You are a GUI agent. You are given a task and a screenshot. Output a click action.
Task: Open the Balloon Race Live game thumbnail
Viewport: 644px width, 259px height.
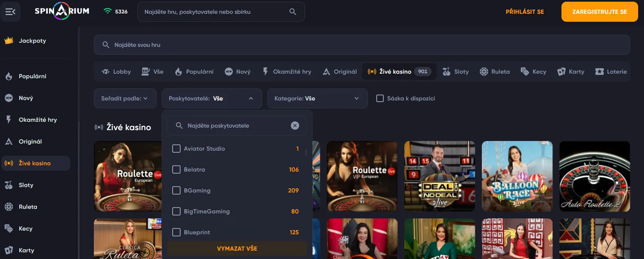click(517, 176)
